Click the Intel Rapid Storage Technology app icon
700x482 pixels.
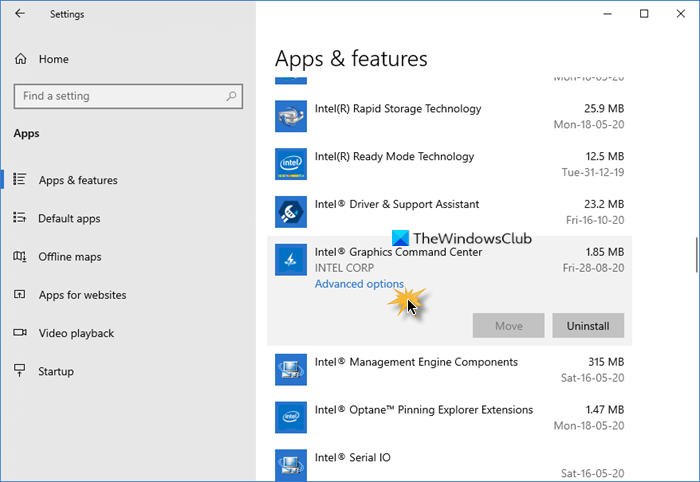point(290,117)
